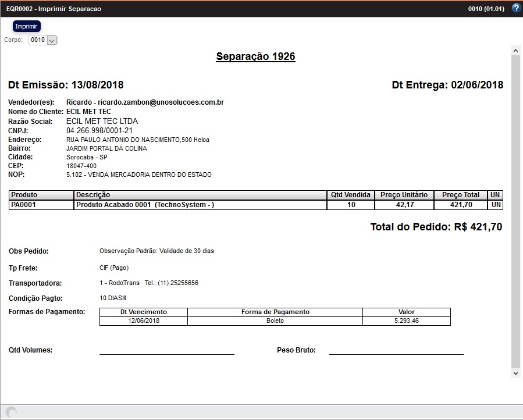The height and width of the screenshot is (420, 523).
Task: Click the scrollbar down arrow
Action: click(515, 372)
